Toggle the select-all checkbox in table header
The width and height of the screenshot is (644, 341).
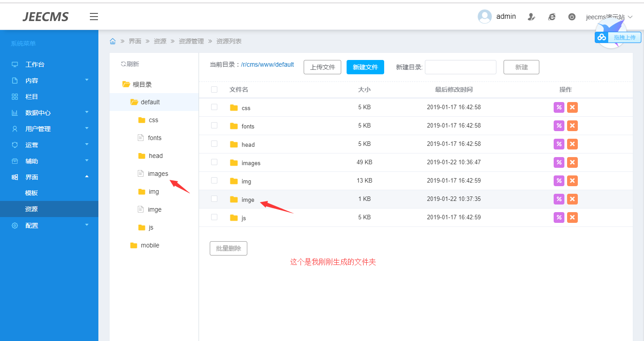click(x=214, y=90)
